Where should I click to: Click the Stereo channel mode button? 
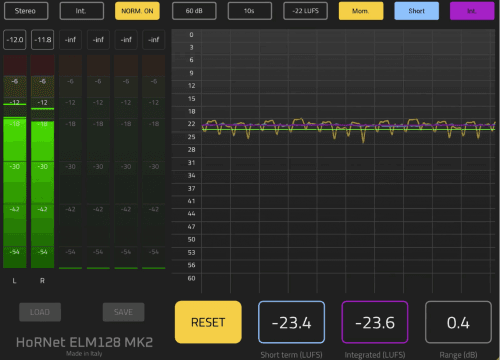pyautogui.click(x=26, y=11)
